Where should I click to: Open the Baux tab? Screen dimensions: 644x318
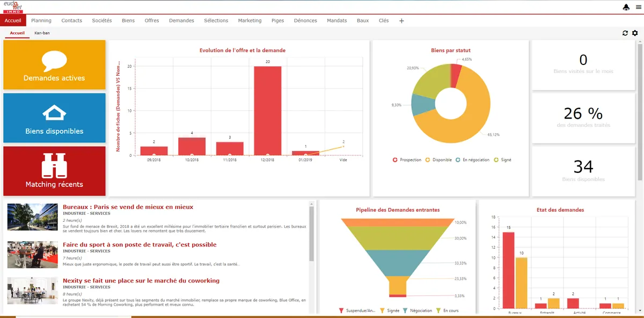pyautogui.click(x=363, y=20)
